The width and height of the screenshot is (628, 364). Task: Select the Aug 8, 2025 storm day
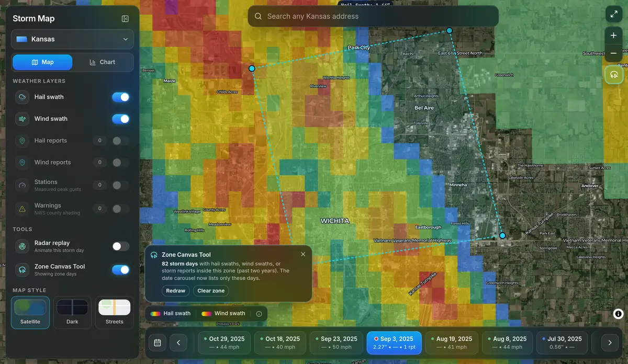click(x=508, y=343)
